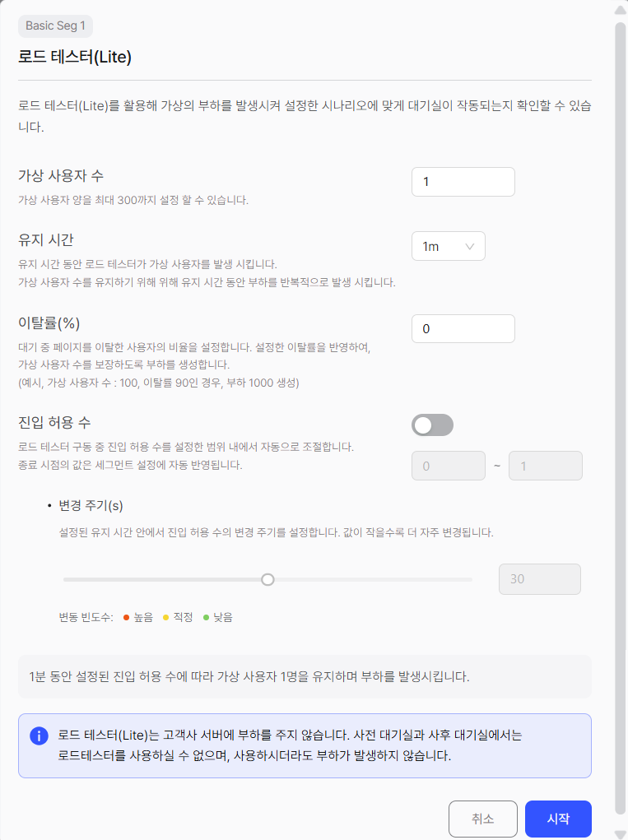This screenshot has height=840, width=628.
Task: Click the virtual user count input showing 1
Action: (463, 181)
